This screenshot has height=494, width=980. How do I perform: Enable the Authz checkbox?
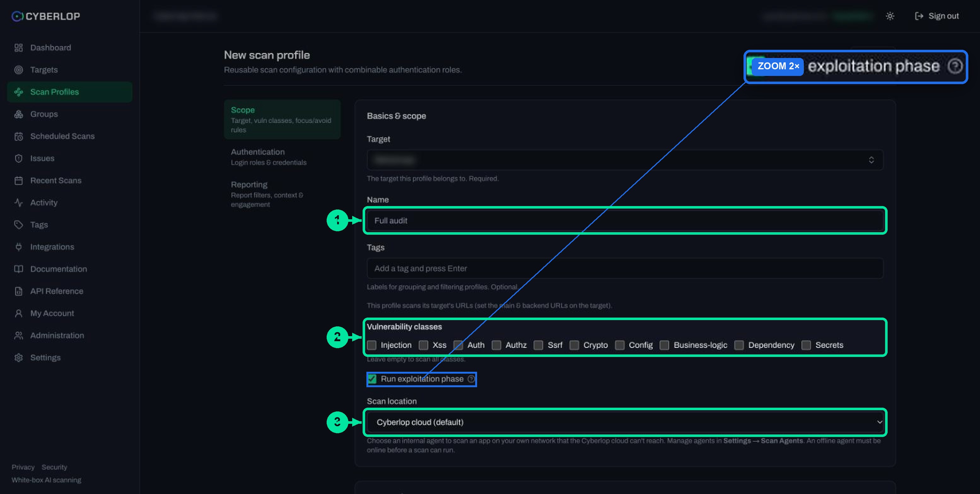tap(497, 345)
